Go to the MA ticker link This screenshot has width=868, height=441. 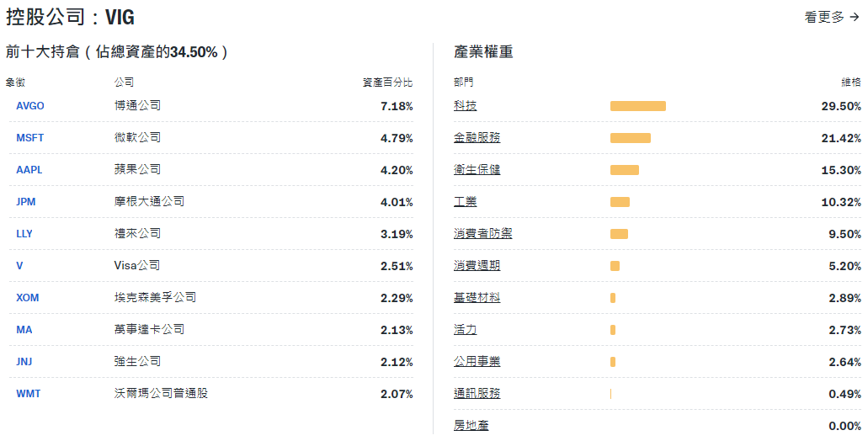coord(24,330)
